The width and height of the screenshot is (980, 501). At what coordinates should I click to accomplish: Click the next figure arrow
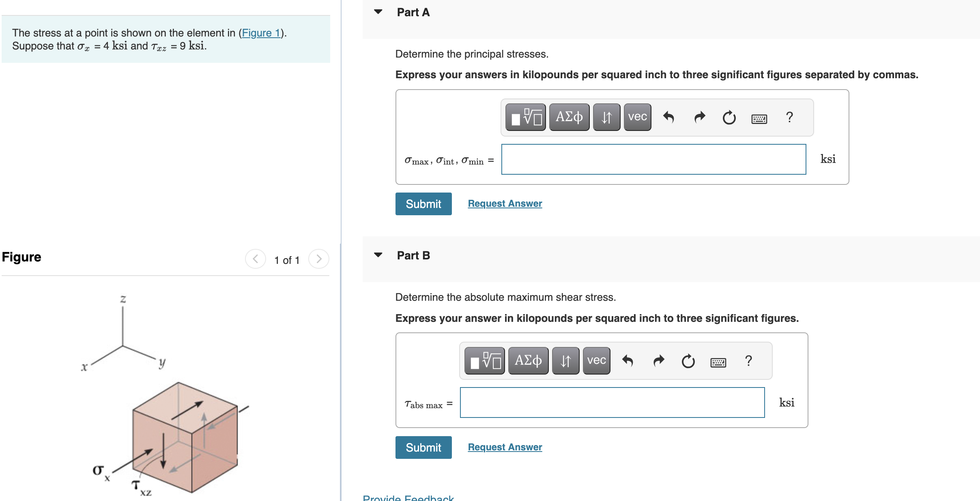click(320, 259)
